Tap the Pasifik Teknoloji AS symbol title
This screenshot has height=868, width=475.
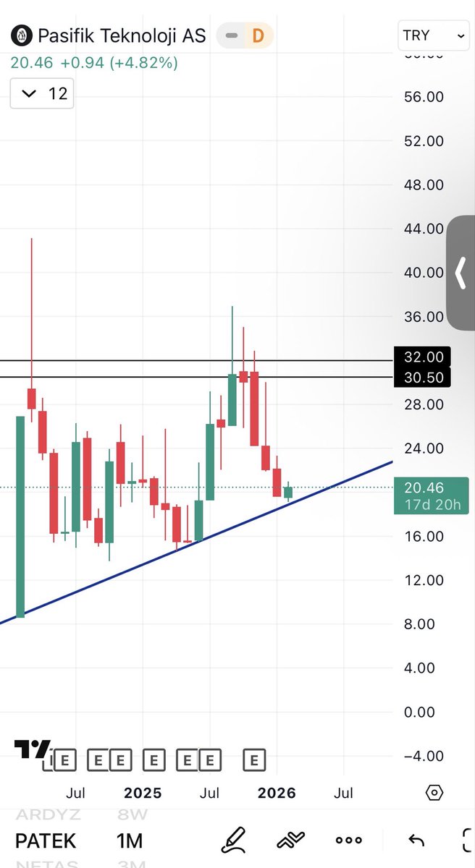tap(122, 35)
